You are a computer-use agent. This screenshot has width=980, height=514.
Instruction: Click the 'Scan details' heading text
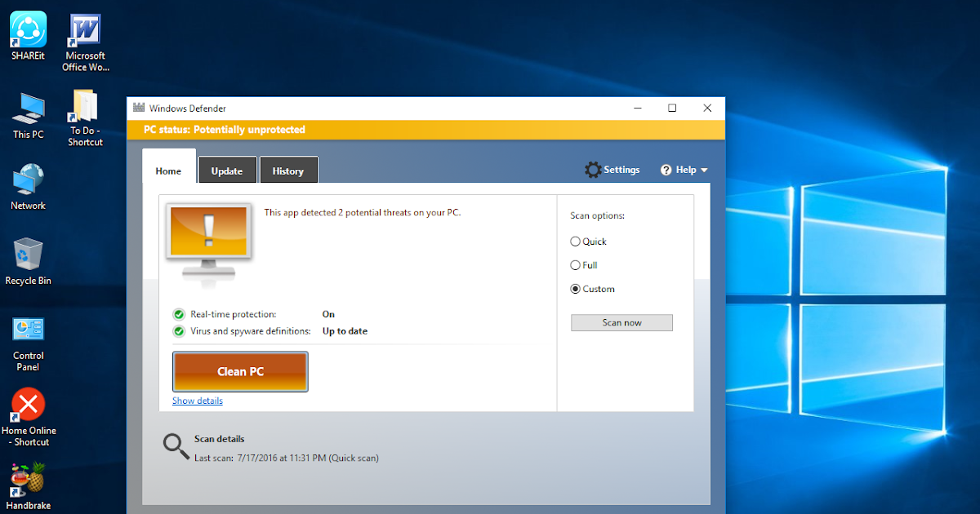point(220,439)
